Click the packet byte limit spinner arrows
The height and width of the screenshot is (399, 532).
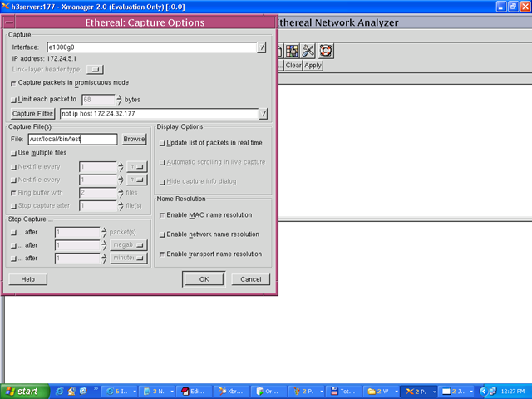pyautogui.click(x=119, y=100)
